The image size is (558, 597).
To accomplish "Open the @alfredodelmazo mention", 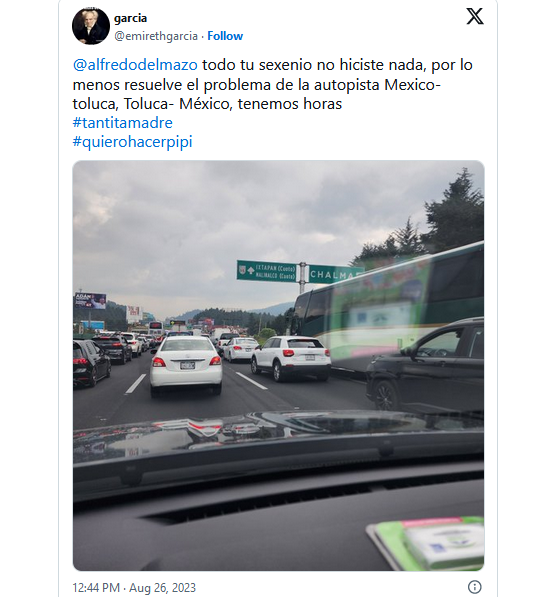I will [x=135, y=65].
